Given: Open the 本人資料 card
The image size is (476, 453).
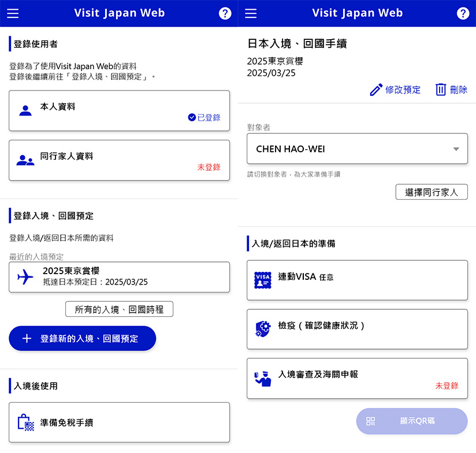Looking at the screenshot, I should (x=120, y=111).
